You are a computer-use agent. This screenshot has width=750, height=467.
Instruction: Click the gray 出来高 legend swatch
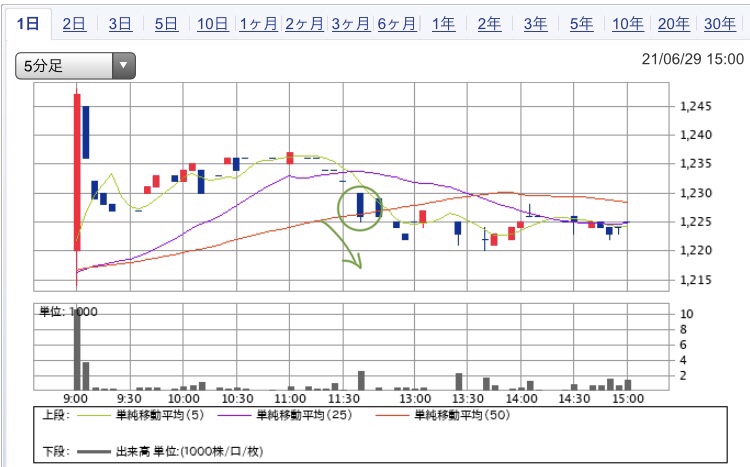tap(94, 452)
